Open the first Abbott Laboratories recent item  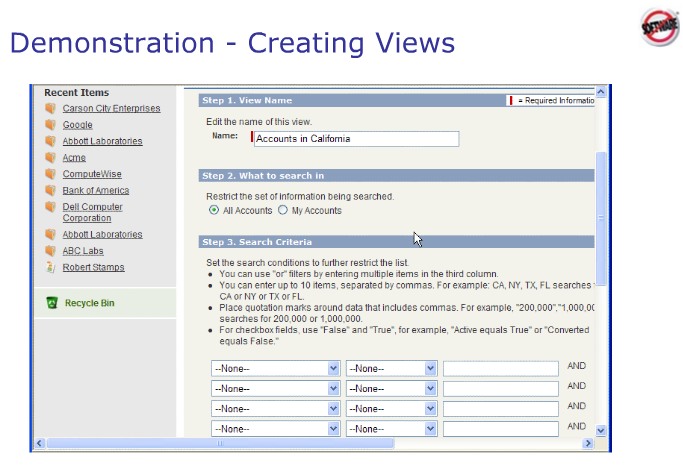102,141
